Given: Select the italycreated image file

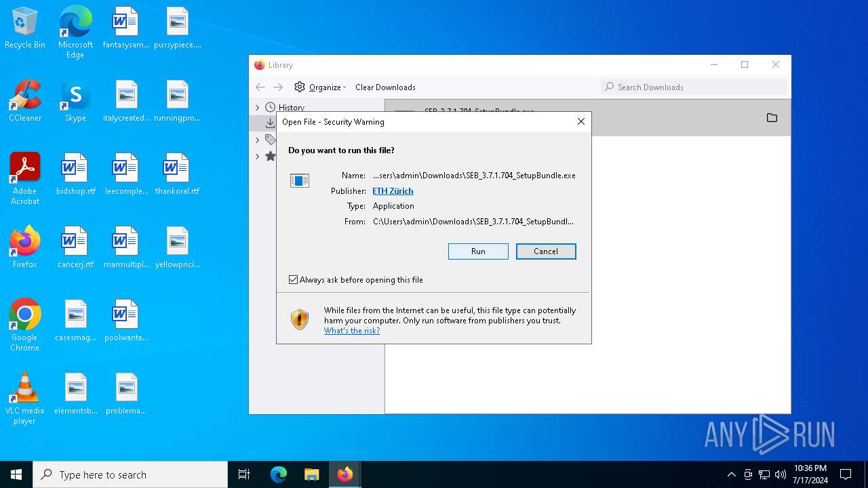Looking at the screenshot, I should [126, 102].
